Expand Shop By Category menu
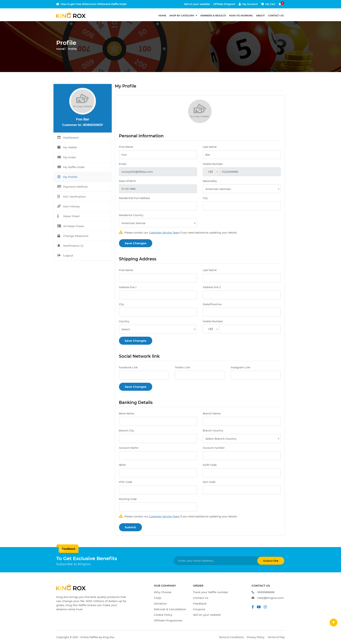Viewport: 341px width, 644px height. (x=183, y=15)
